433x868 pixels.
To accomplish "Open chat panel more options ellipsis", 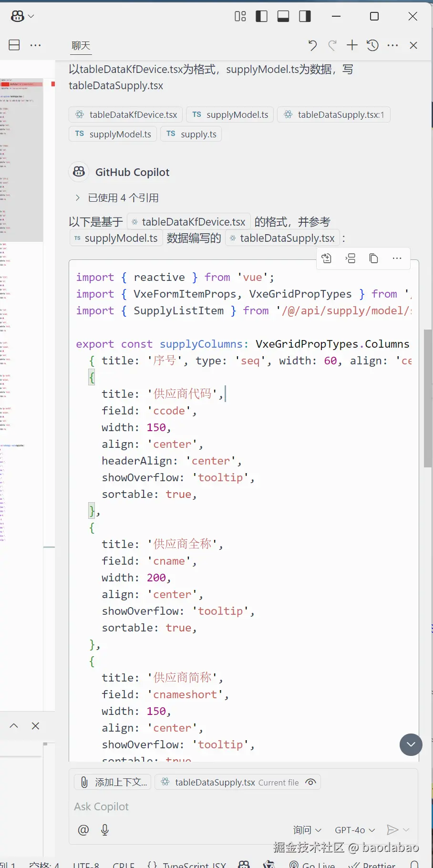I will 393,45.
